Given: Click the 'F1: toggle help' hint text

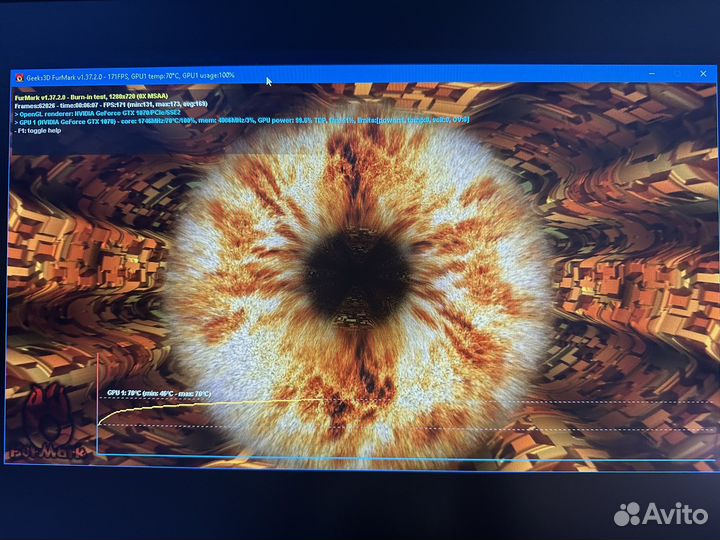Looking at the screenshot, I should pos(38,130).
